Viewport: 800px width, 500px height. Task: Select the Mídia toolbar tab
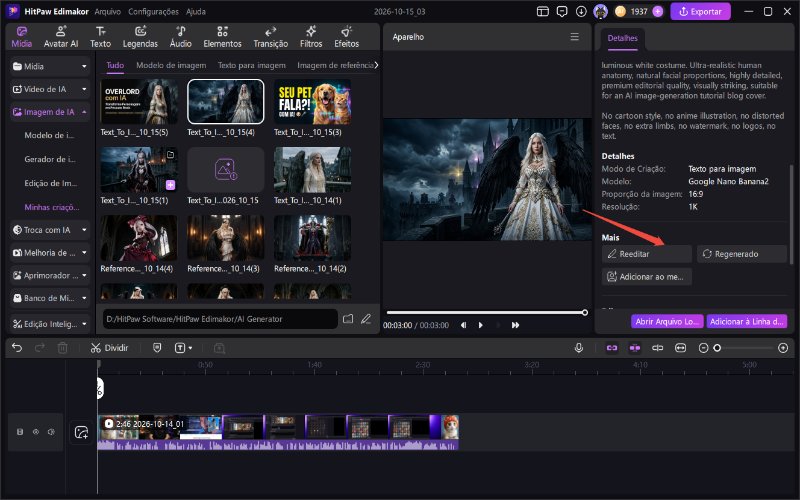pos(21,37)
